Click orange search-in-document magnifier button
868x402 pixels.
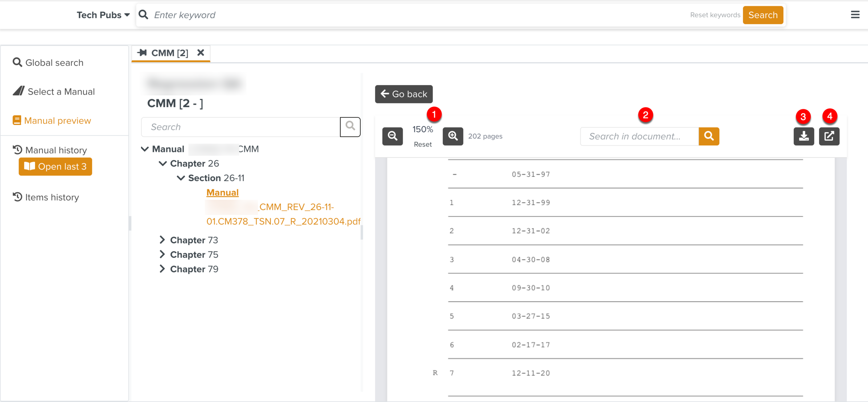pyautogui.click(x=709, y=136)
